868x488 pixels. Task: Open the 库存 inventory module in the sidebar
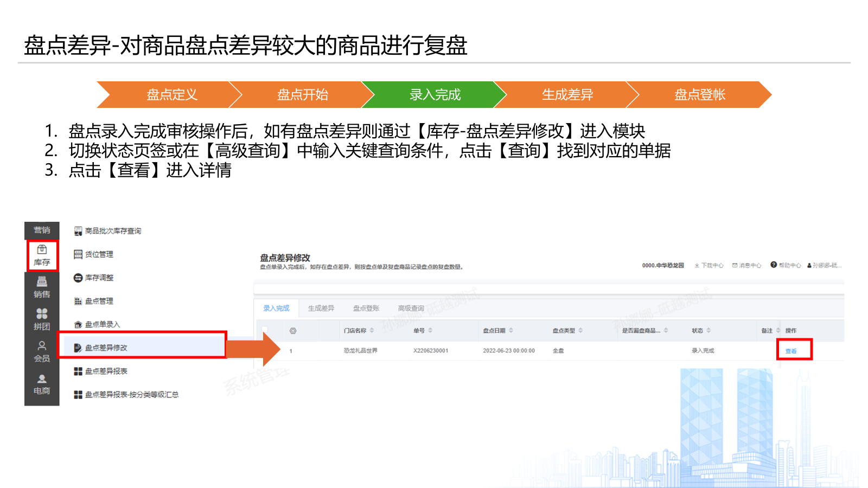tap(42, 255)
